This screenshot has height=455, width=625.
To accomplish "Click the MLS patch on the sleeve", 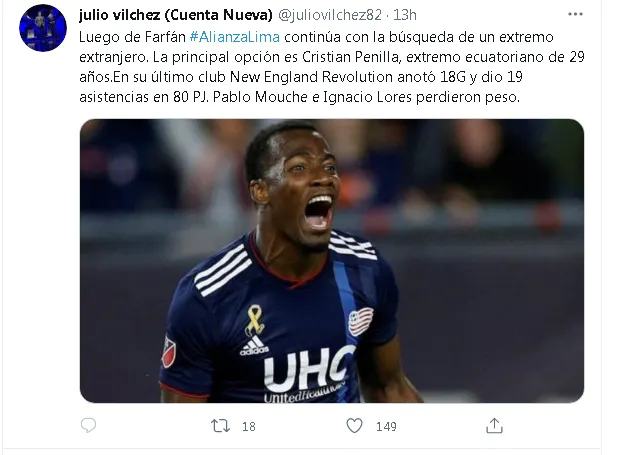I will pyautogui.click(x=168, y=352).
